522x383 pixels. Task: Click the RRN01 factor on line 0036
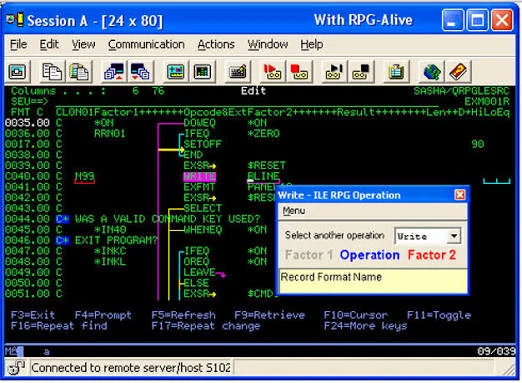[110, 134]
